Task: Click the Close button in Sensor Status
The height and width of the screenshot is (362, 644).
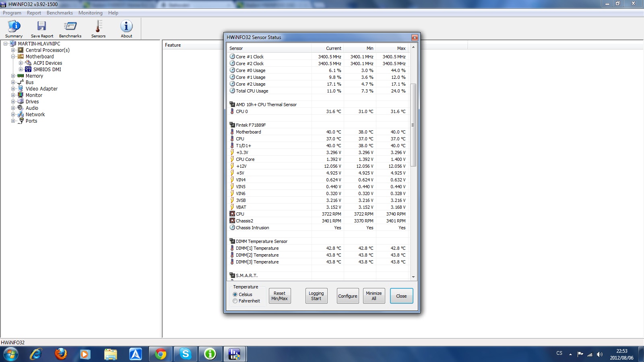Action: tap(401, 296)
